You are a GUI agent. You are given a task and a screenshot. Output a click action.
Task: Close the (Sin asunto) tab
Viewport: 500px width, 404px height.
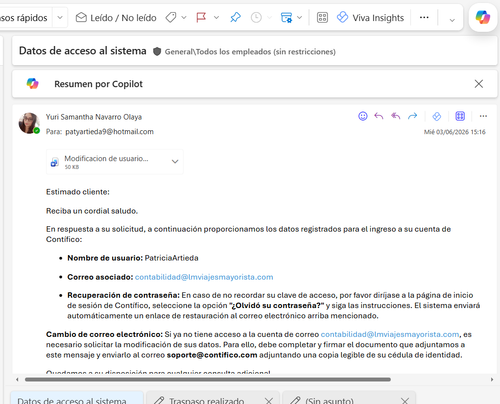pyautogui.click(x=405, y=400)
